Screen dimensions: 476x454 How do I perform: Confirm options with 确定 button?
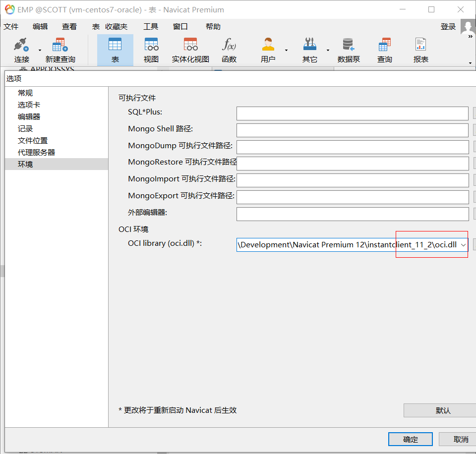[x=411, y=439]
